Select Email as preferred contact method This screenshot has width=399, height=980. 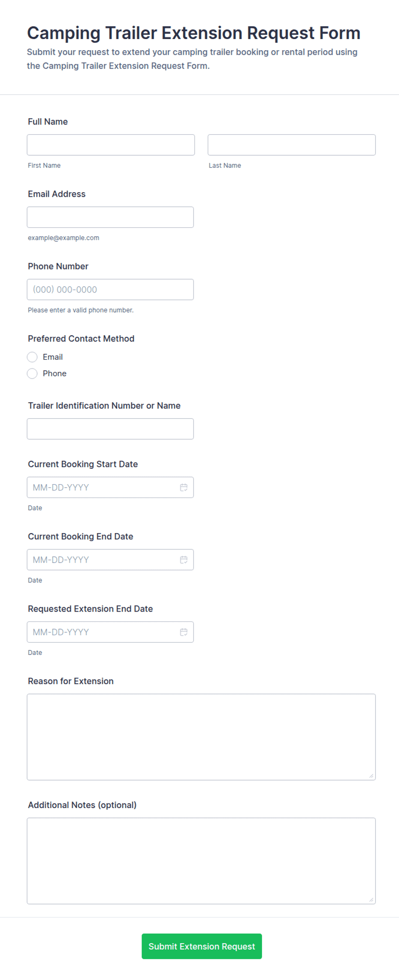[x=32, y=357]
